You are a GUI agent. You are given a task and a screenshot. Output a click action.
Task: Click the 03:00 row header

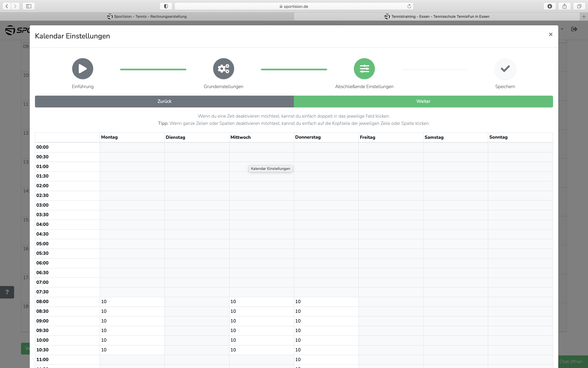(x=67, y=205)
